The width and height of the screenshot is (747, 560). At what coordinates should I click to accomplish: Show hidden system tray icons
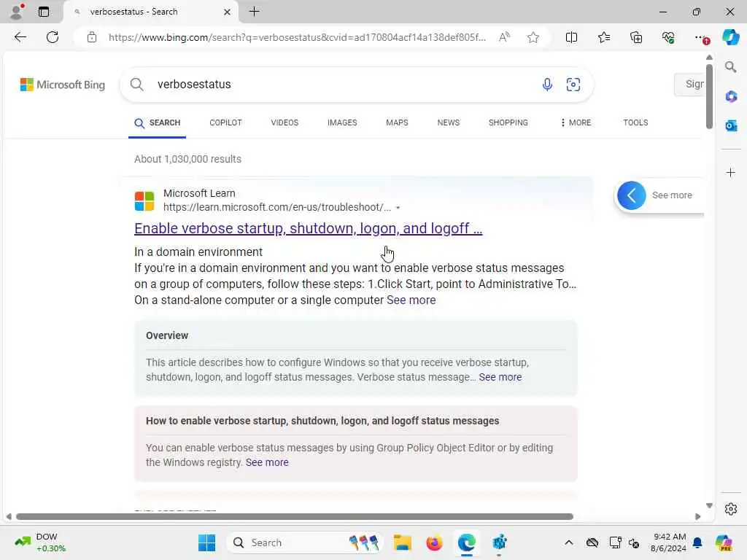[x=568, y=542]
